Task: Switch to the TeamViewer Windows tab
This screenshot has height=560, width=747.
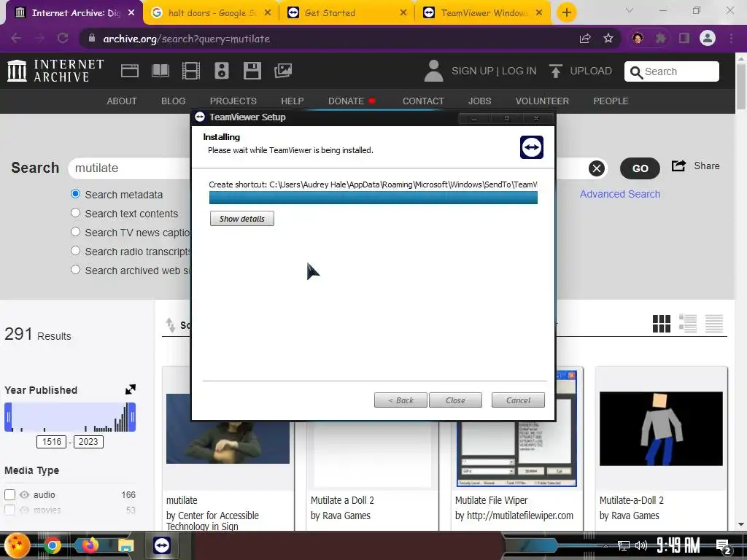Action: click(483, 13)
